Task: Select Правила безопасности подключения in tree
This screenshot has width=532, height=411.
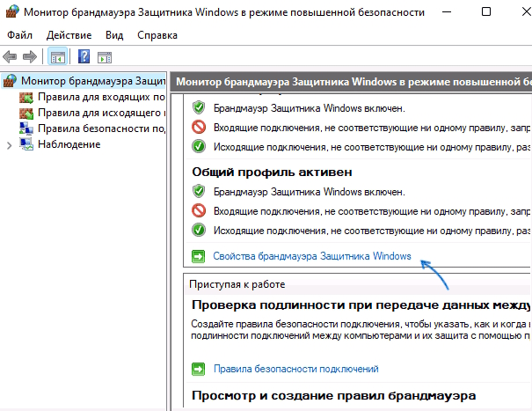Action: (x=101, y=128)
